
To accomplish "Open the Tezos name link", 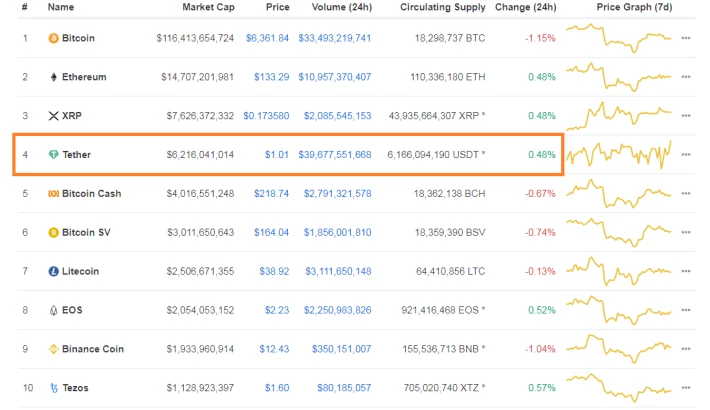I will [x=76, y=388].
